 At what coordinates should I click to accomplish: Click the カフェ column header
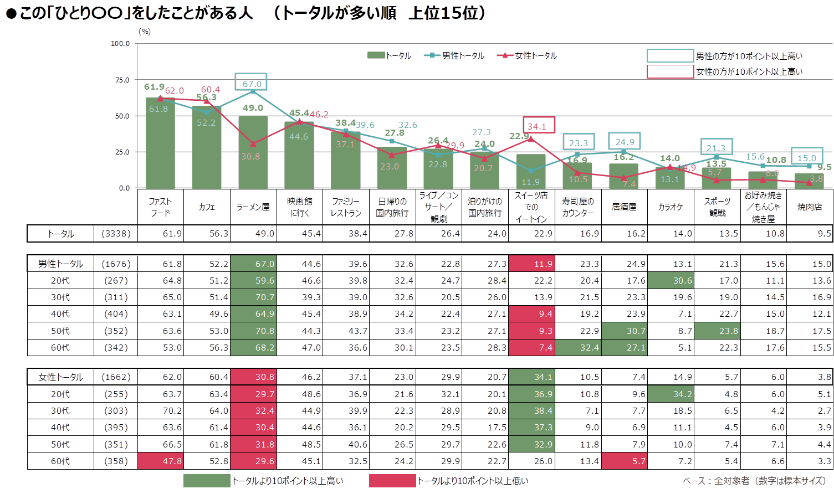207,207
